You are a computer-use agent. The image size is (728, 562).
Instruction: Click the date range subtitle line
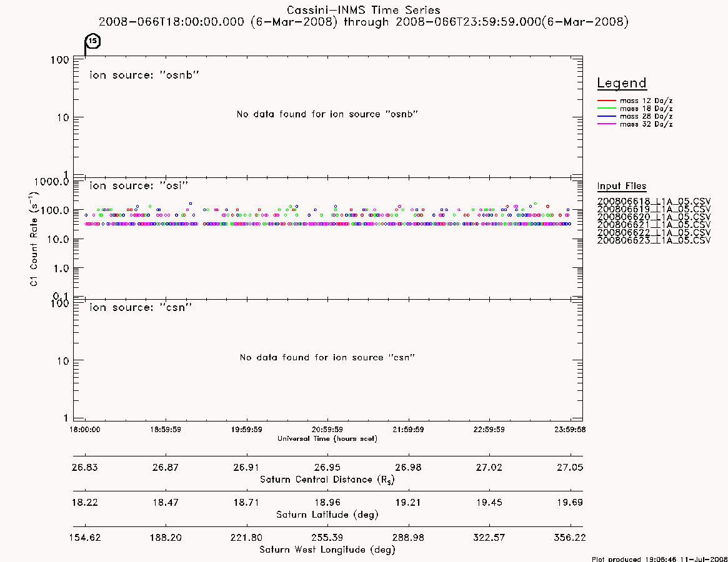pos(364,22)
